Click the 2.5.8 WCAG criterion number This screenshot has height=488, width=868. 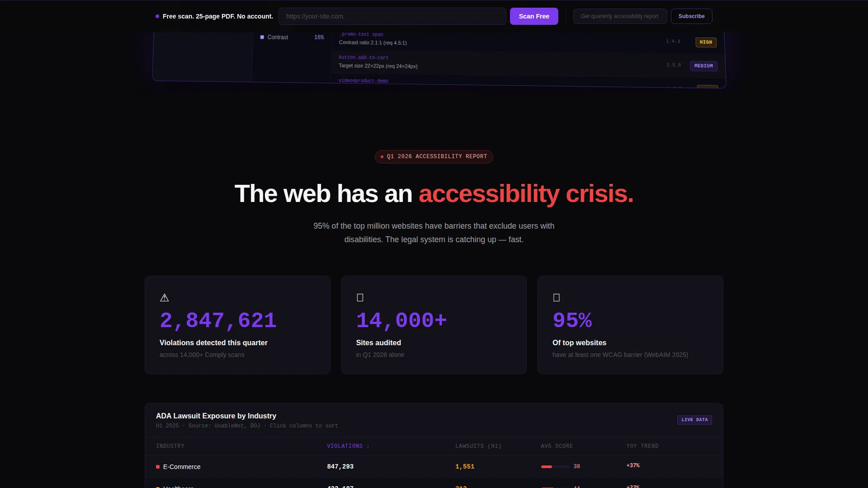(x=674, y=65)
